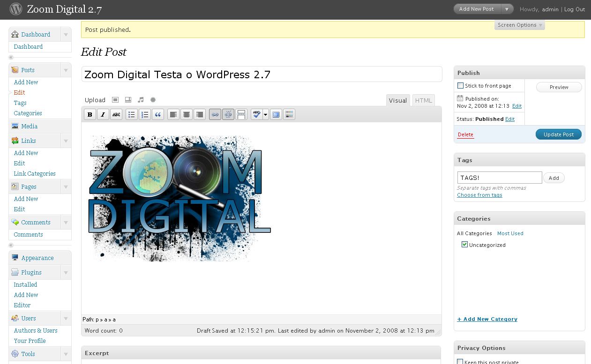Viewport: 591px width, 364px height.
Task: Insert an ordered numbered list
Action: pos(145,114)
